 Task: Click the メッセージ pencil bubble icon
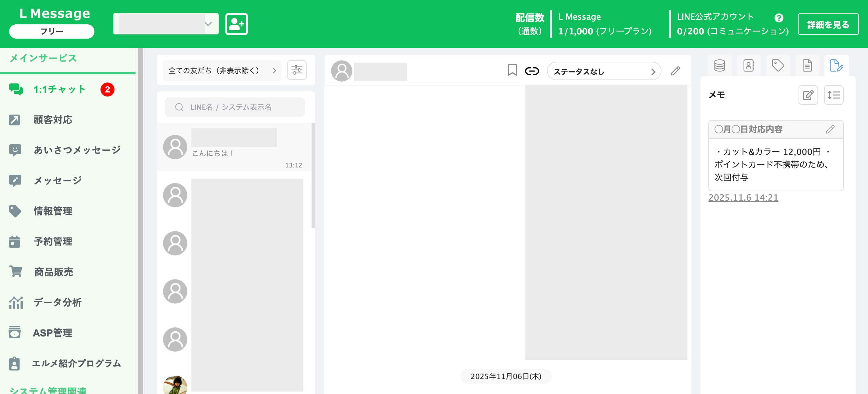coord(15,181)
